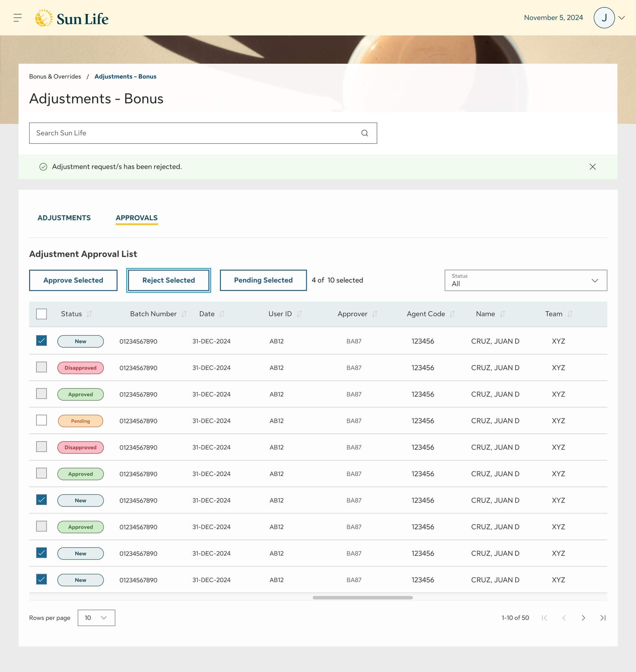This screenshot has height=672, width=636.
Task: Click the Bonus & Overrides breadcrumb link
Action: tap(55, 76)
